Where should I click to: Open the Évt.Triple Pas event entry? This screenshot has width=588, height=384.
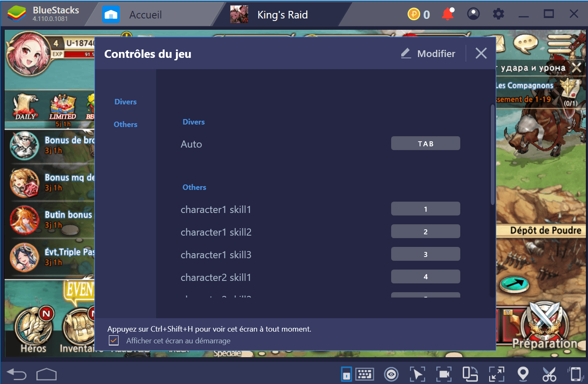click(50, 257)
